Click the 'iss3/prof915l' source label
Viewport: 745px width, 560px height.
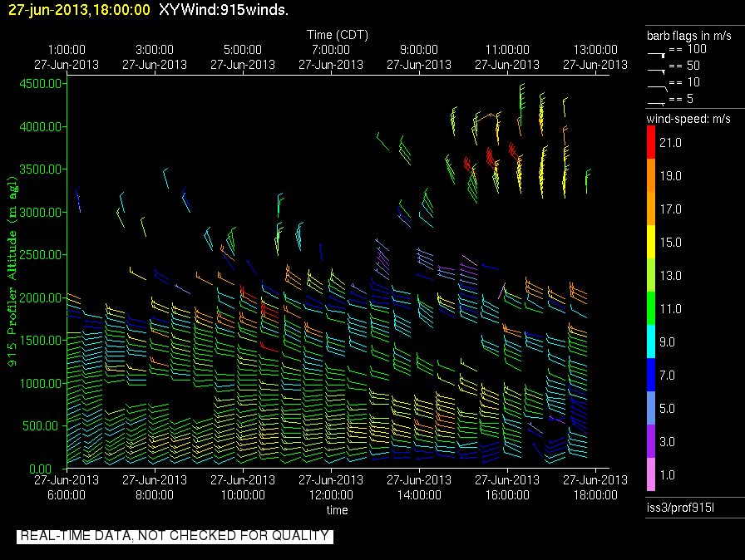point(680,508)
